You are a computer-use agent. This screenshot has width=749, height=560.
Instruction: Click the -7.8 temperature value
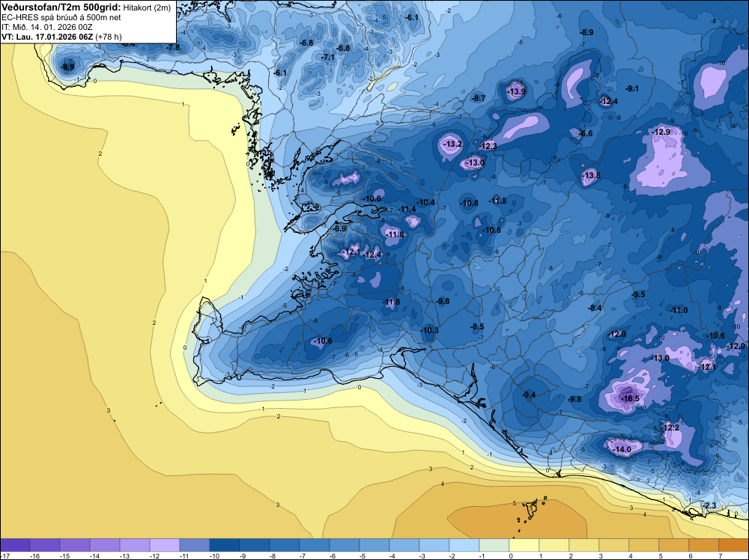click(x=174, y=47)
